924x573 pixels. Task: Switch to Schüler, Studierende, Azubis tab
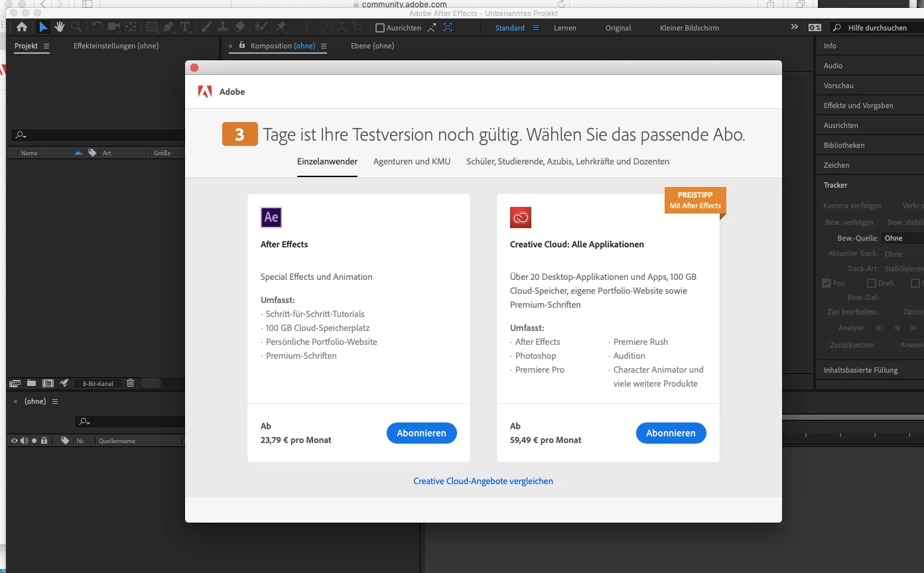point(568,161)
